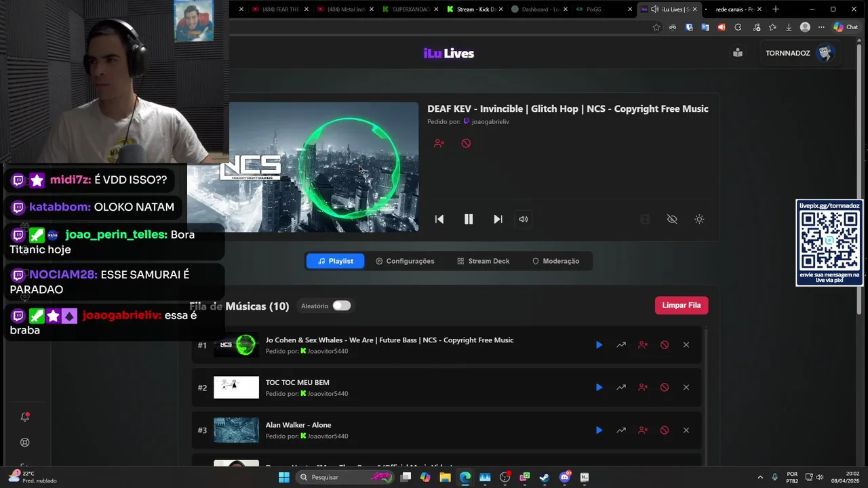This screenshot has width=868, height=488.
Task: Block requester of Jo Cohen & Sex Whales song
Action: (643, 345)
